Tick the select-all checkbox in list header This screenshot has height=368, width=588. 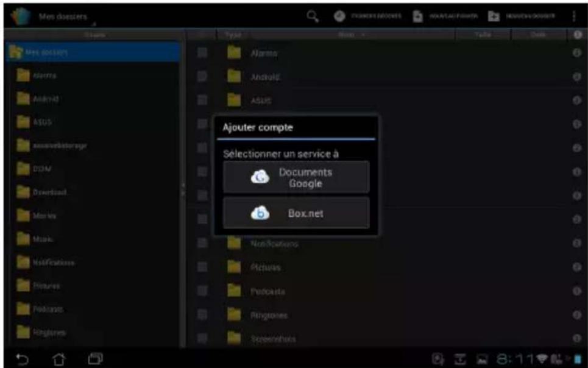pos(202,35)
